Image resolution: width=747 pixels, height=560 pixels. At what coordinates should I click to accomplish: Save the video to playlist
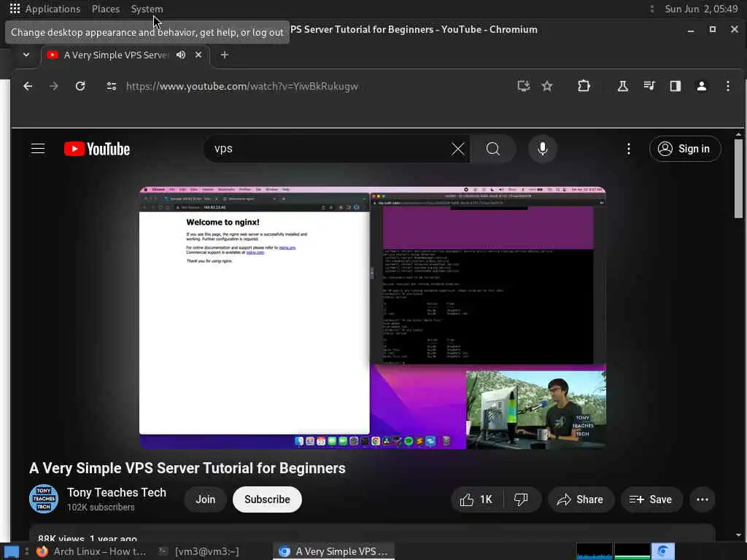tap(651, 499)
